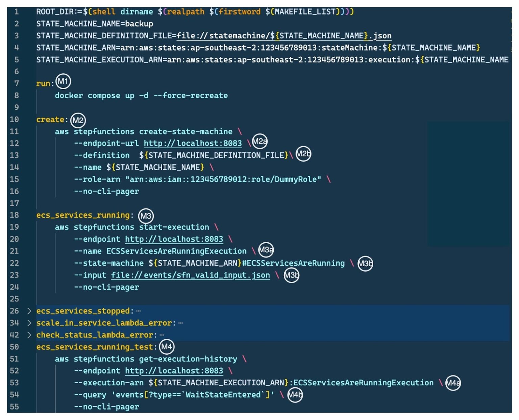Click "STATE_MACHINE_NAME=backup" on line 2
Screen dimensions: 519x420
(95, 24)
